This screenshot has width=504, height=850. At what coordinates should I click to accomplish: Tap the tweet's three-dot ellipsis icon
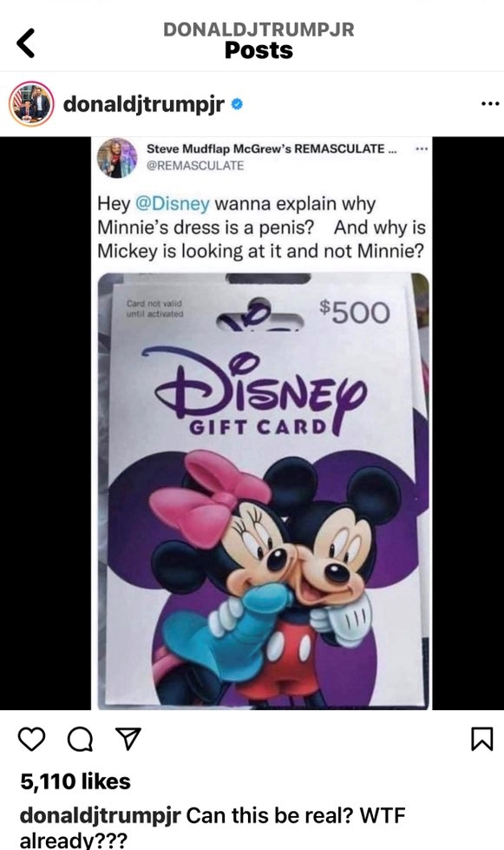click(x=422, y=148)
